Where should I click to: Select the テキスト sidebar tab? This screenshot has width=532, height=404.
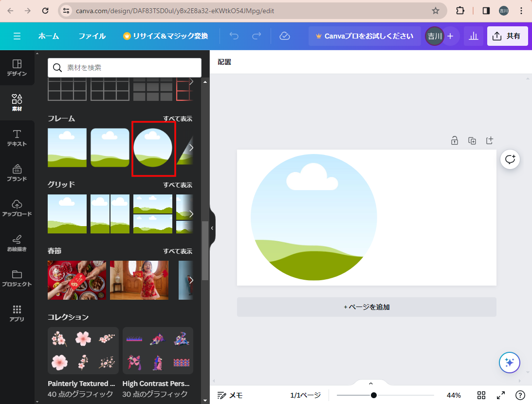17,138
